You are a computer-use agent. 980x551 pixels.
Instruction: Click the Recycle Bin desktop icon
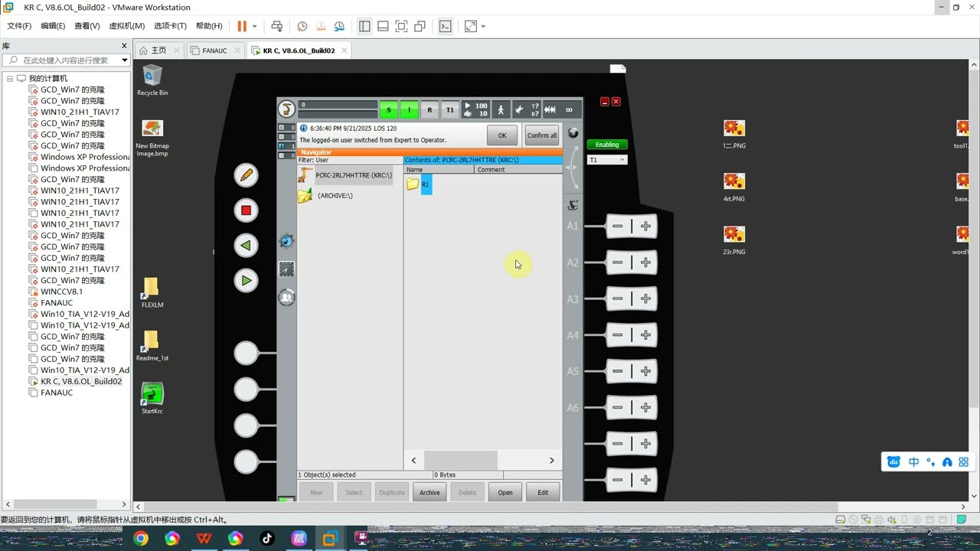(152, 80)
